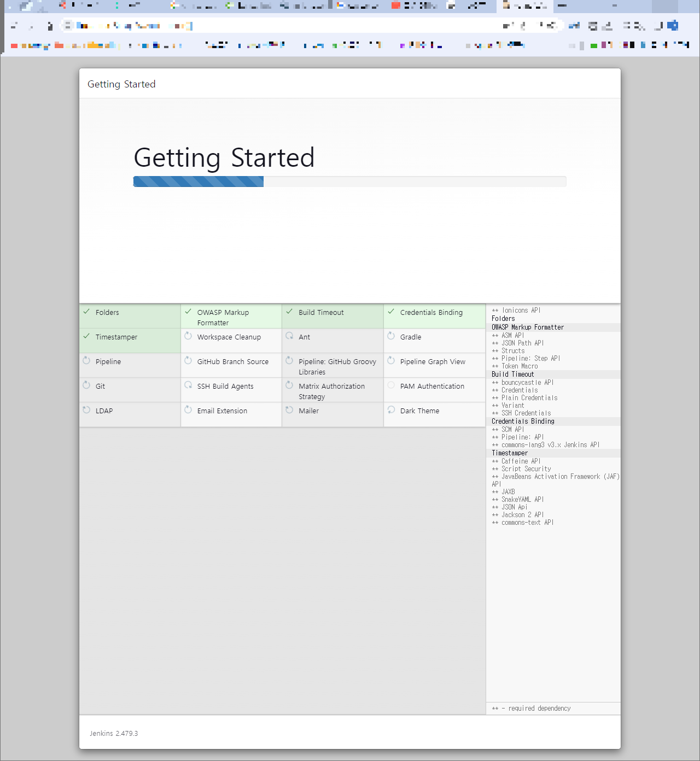The image size is (700, 761).
Task: Click '** Script Security' log entry
Action: click(x=521, y=469)
